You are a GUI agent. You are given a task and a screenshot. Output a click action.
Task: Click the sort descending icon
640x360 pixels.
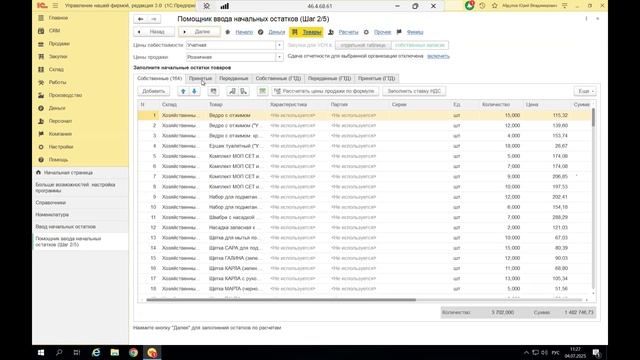point(244,91)
